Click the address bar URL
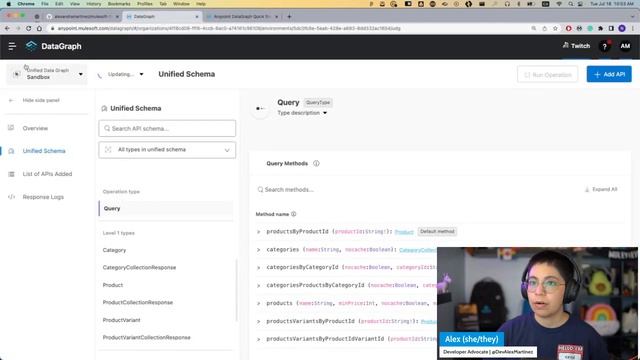Image resolution: width=640 pixels, height=360 pixels. click(x=229, y=28)
